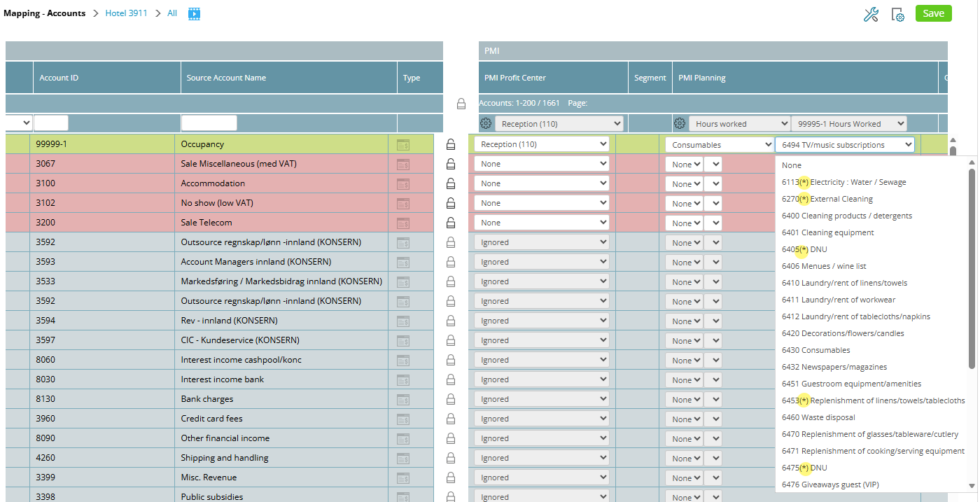The width and height of the screenshot is (980, 502).
Task: Click type icon for Occupancy row
Action: point(403,144)
